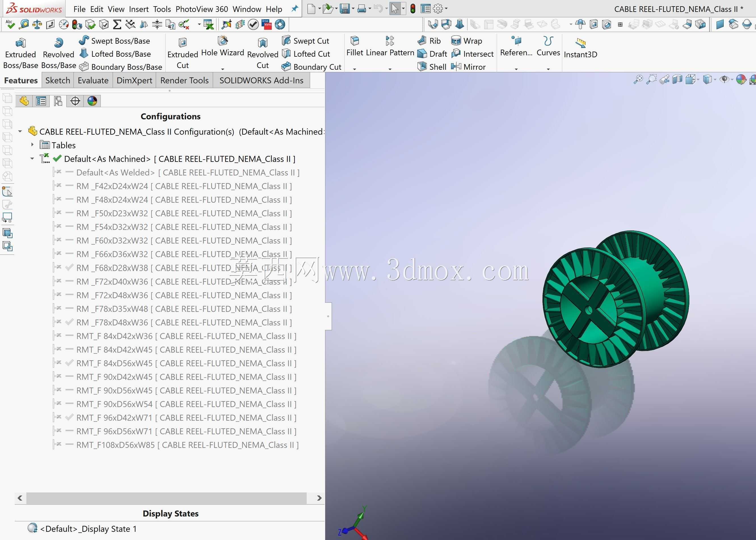Expand the Linear Pattern dropdown arrow
This screenshot has width=756, height=540.
coord(390,69)
